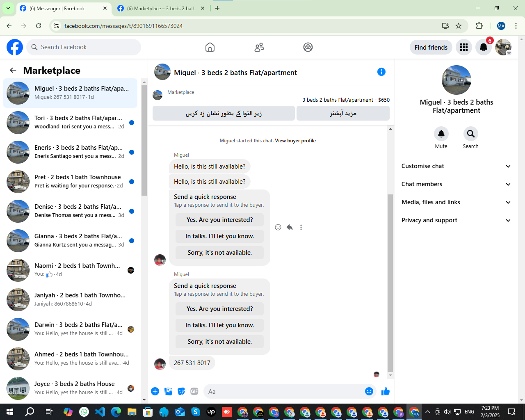
Task: Open File Explorer from taskbar
Action: pyautogui.click(x=132, y=412)
